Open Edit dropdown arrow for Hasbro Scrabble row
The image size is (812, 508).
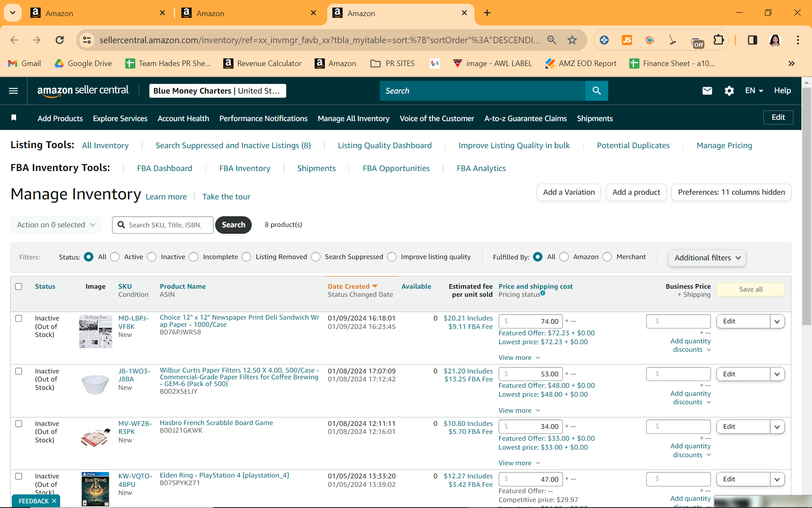(777, 427)
